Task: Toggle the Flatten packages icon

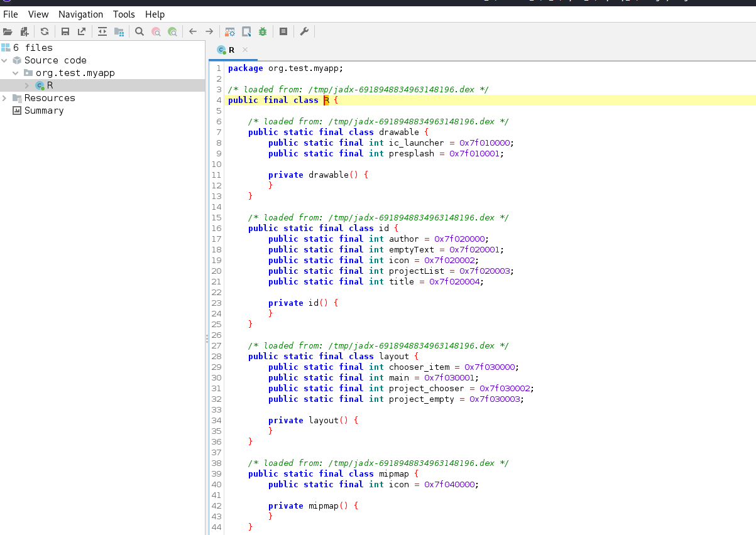Action: pyautogui.click(x=119, y=31)
